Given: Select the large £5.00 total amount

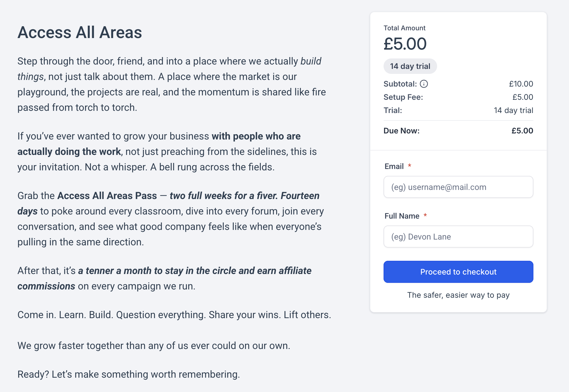Looking at the screenshot, I should click(x=405, y=44).
